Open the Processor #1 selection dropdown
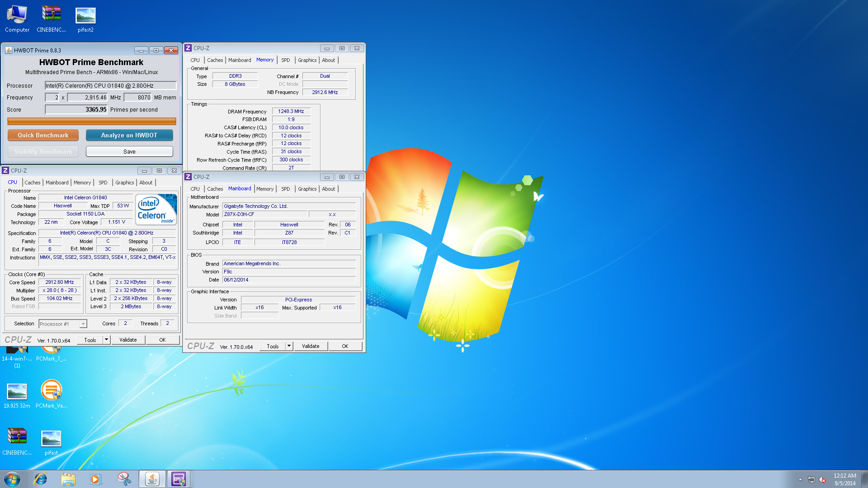This screenshot has height=488, width=868. pos(63,324)
